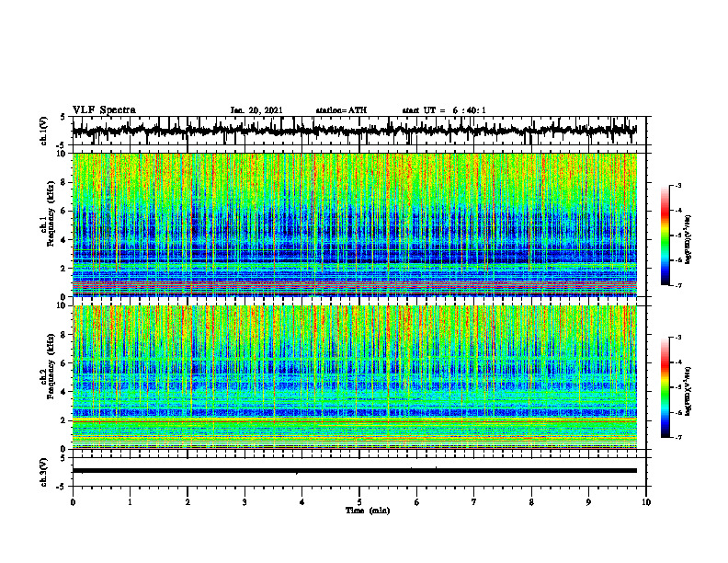Click the "-3" label on ch.2 color bar
The height and width of the screenshot is (563, 728).
pyautogui.click(x=678, y=338)
